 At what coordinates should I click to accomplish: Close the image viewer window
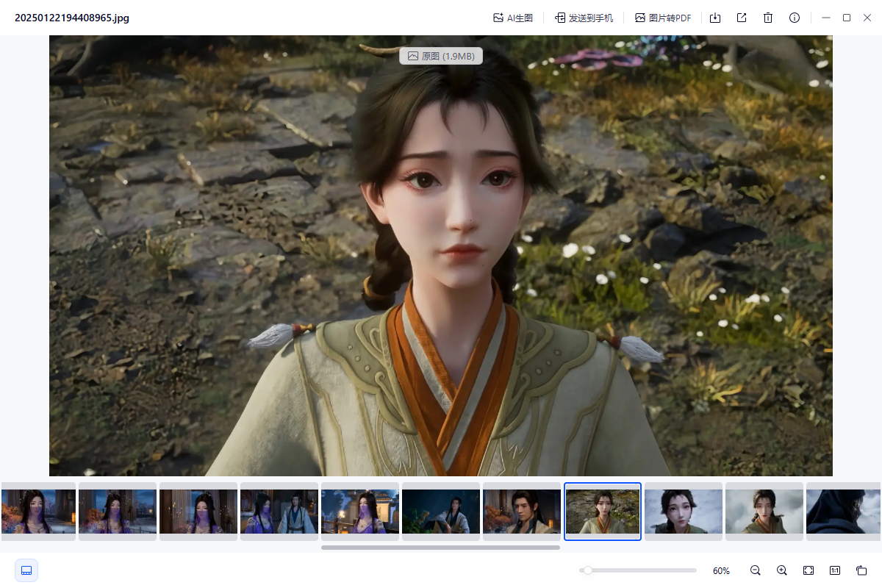pos(867,18)
